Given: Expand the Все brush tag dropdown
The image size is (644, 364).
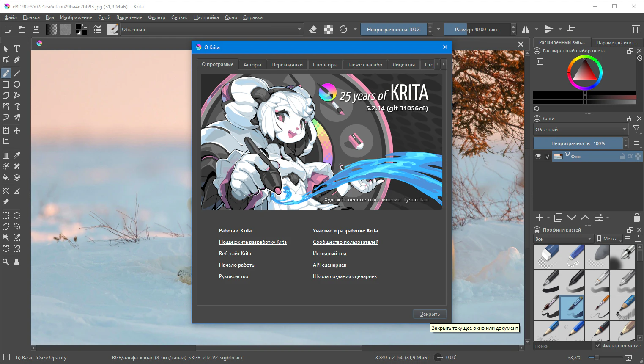Looking at the screenshot, I should click(x=563, y=239).
